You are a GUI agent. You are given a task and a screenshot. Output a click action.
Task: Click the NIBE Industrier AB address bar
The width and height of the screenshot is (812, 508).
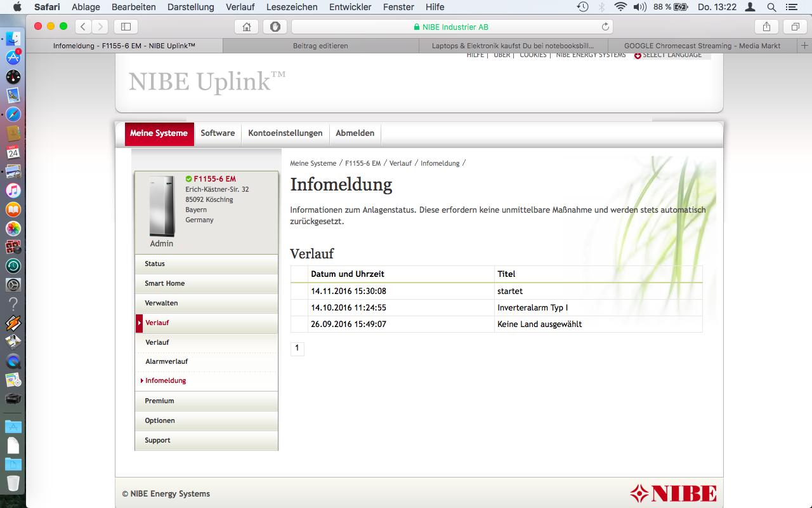click(x=451, y=27)
